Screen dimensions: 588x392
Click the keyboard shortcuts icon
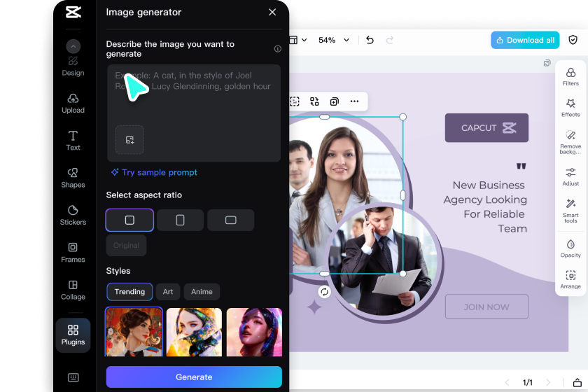[x=73, y=377]
